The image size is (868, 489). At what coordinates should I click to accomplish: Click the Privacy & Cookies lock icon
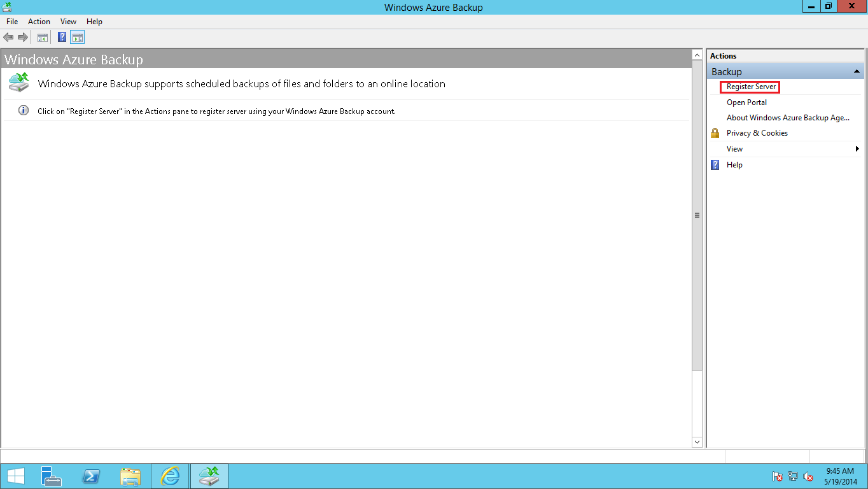(715, 132)
